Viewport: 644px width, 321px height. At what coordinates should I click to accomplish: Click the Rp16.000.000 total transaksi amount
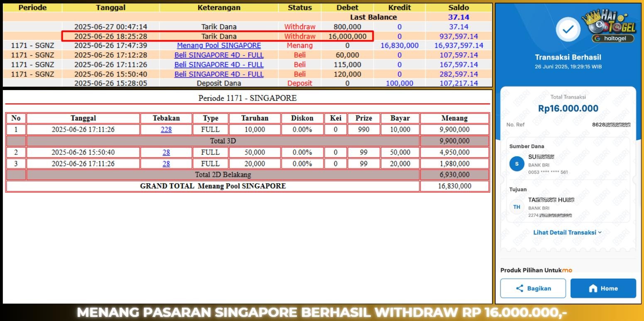568,108
